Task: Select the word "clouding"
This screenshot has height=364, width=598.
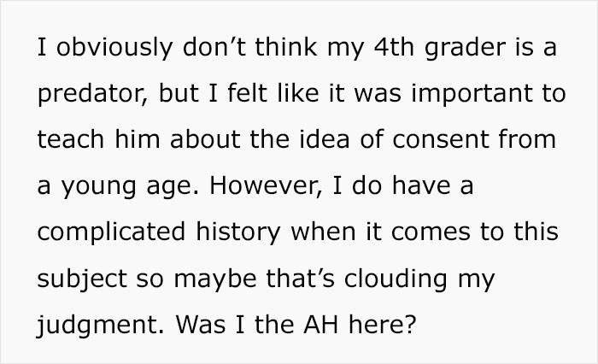Action: (x=391, y=279)
